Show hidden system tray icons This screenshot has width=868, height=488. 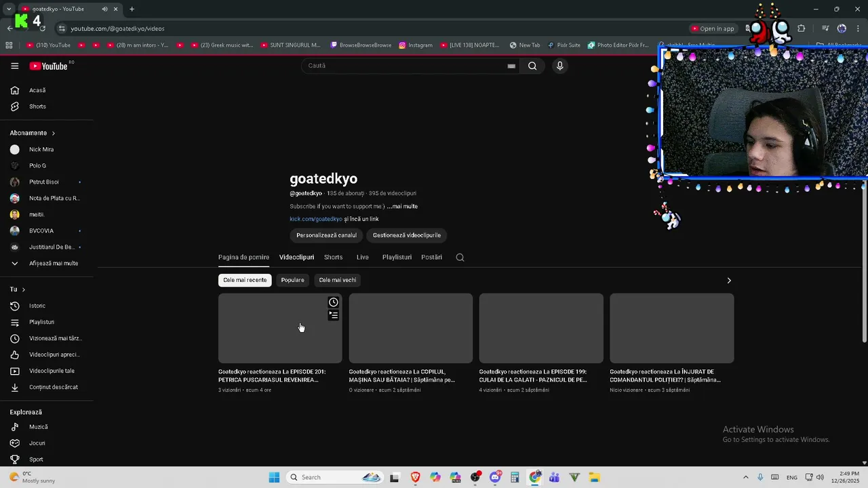click(746, 477)
